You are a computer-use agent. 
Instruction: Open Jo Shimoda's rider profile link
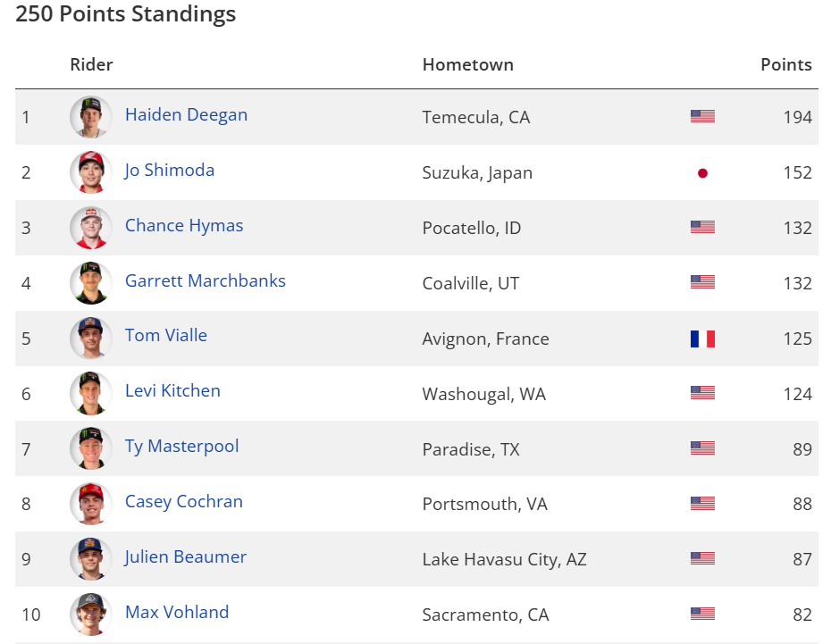(170, 171)
